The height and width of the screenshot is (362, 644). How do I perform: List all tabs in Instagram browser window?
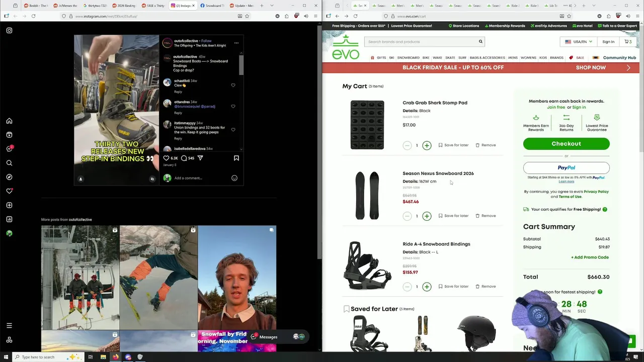click(x=272, y=6)
